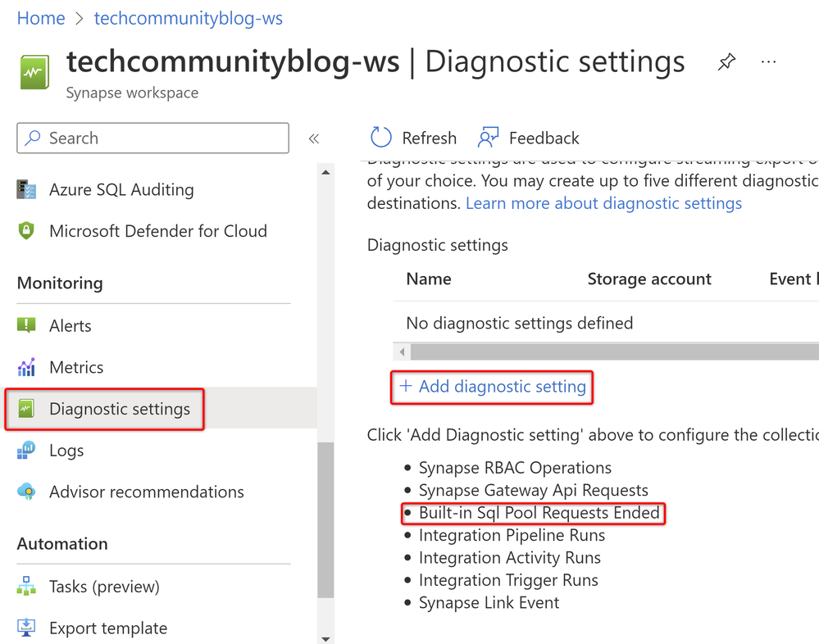Screen dimensions: 819x644
Task: Click the Alerts exclamation icon
Action: [26, 325]
